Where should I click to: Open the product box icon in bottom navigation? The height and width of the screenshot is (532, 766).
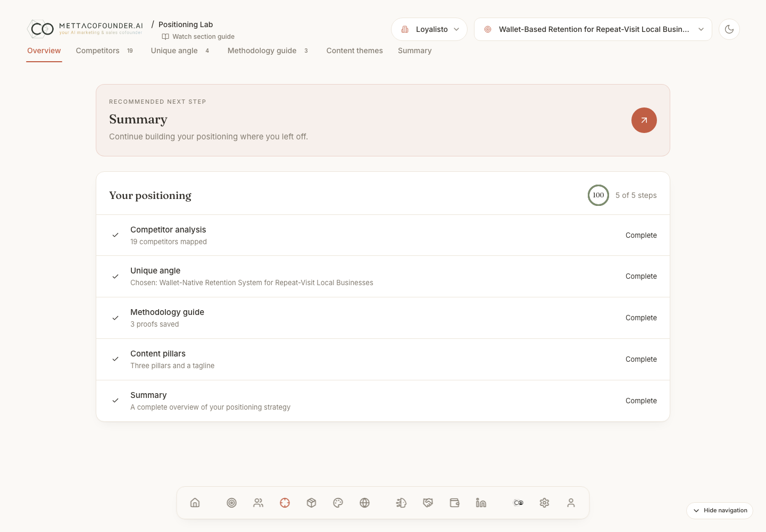[312, 503]
